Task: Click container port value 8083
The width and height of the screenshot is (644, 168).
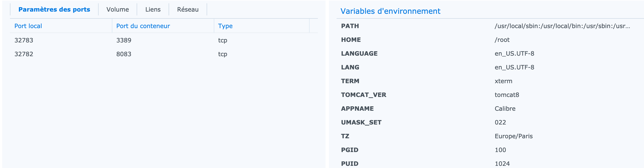Action: pos(124,54)
